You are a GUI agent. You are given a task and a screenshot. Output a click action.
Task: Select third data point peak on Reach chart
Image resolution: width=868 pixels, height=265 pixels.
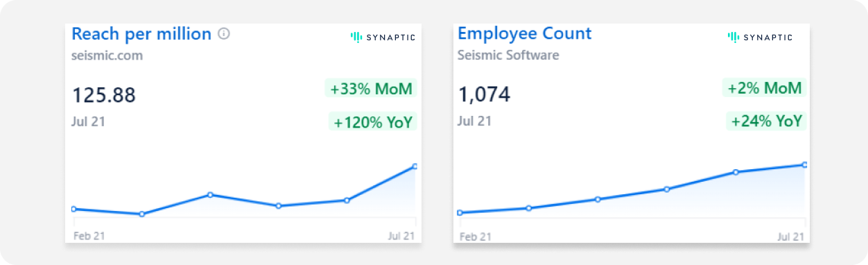pyautogui.click(x=210, y=195)
